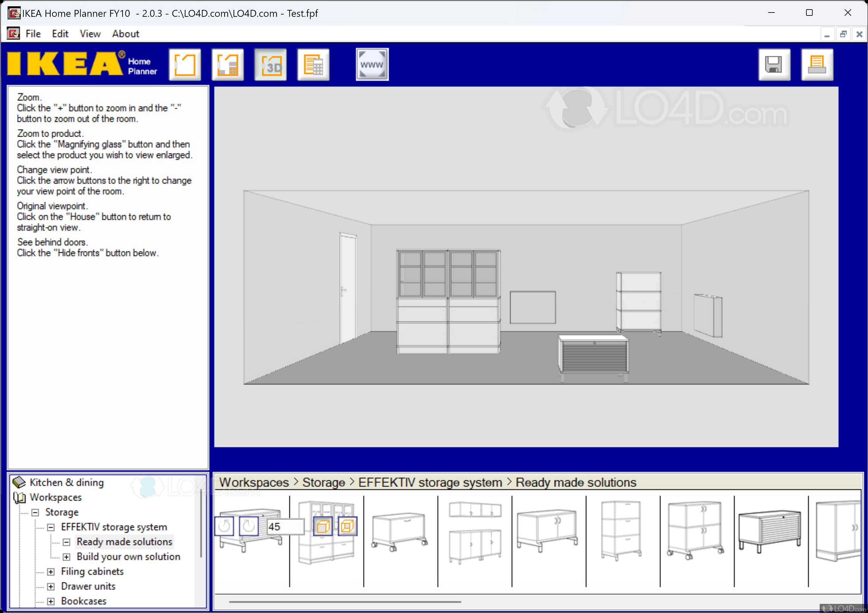Open the File menu
The image size is (868, 613).
click(33, 34)
